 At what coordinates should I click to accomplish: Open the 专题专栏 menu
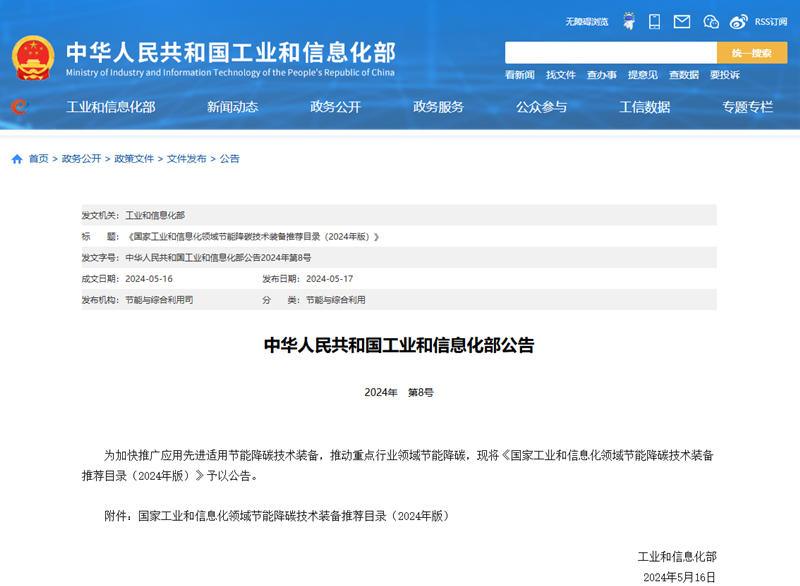tap(747, 107)
